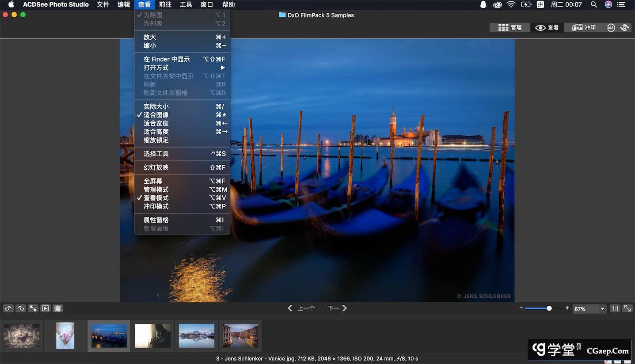
Task: Click the zoom slider handle
Action: pyautogui.click(x=549, y=308)
